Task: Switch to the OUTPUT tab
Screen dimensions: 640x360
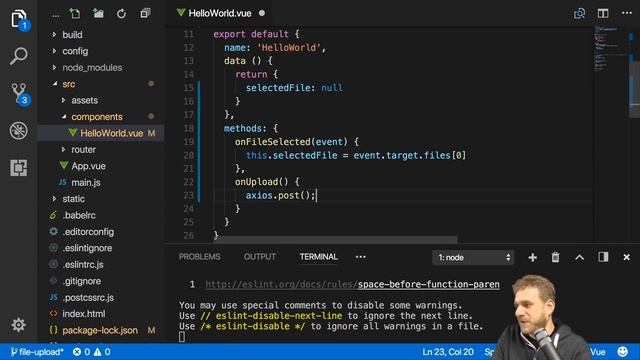Action: (260, 257)
